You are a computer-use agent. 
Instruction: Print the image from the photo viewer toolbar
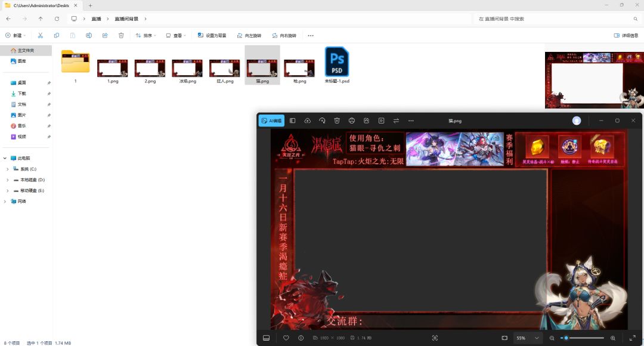click(x=352, y=121)
